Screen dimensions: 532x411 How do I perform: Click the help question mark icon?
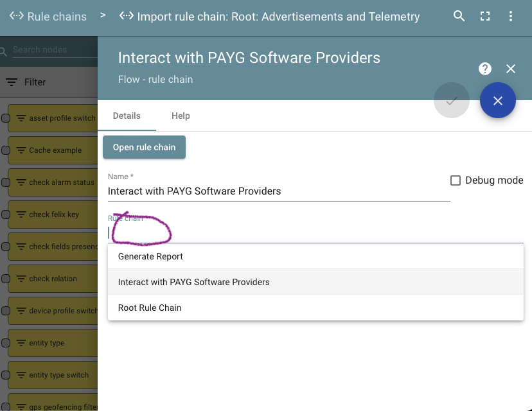[485, 69]
